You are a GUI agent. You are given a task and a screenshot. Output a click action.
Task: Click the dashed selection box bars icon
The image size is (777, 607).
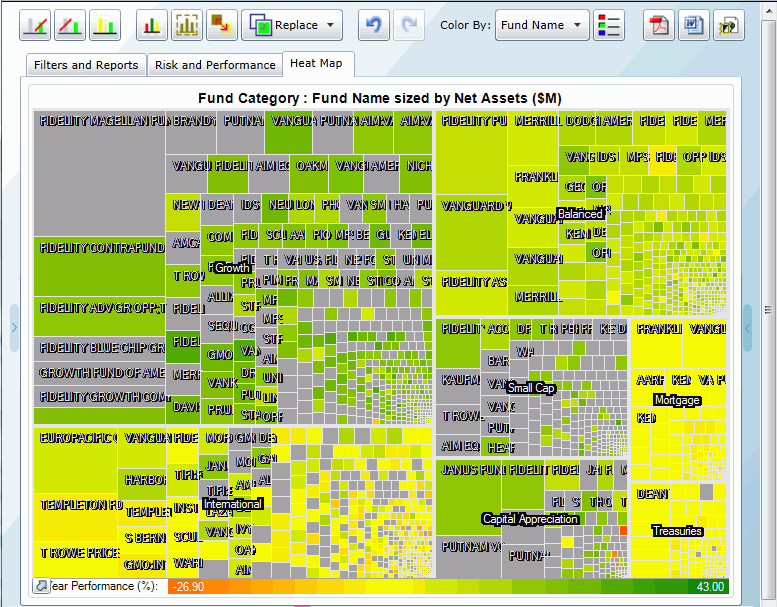187,25
